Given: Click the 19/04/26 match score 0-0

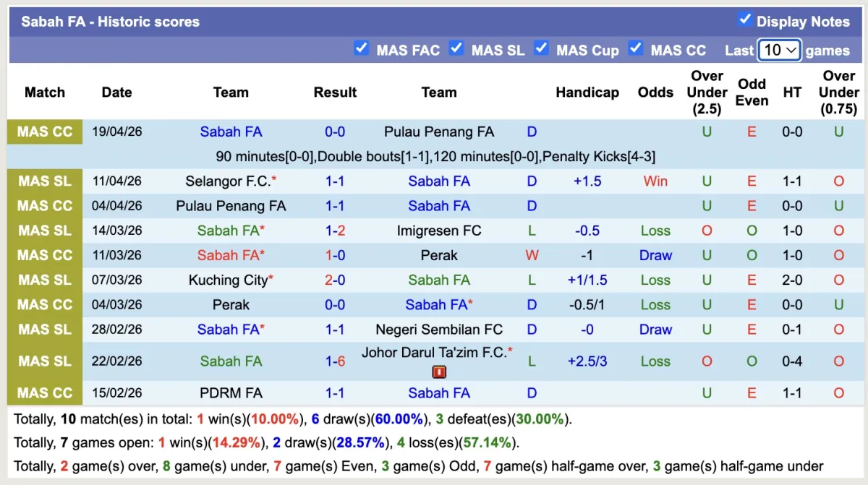Looking at the screenshot, I should pos(335,132).
